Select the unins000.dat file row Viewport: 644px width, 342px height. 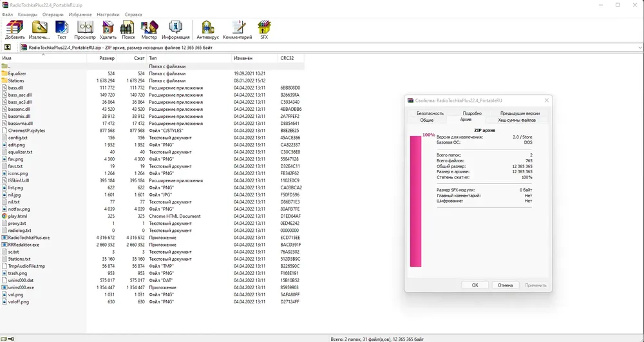(152, 280)
